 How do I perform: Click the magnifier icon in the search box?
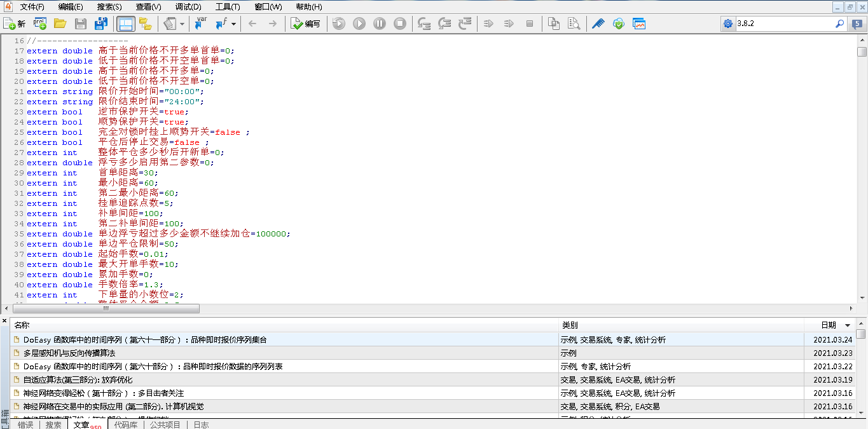pyautogui.click(x=840, y=24)
